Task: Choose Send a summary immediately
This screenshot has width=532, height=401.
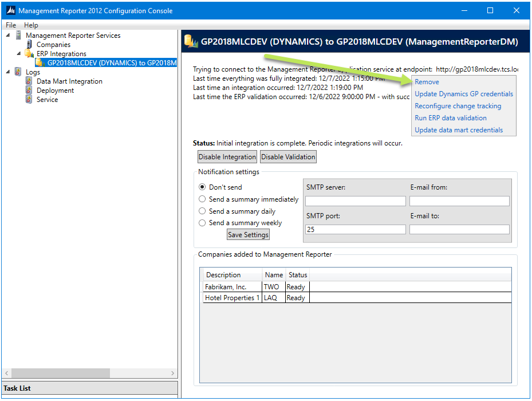Action: click(x=202, y=199)
